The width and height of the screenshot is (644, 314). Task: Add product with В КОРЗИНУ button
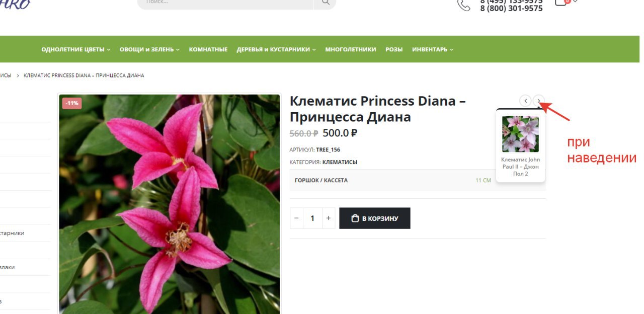point(375,218)
